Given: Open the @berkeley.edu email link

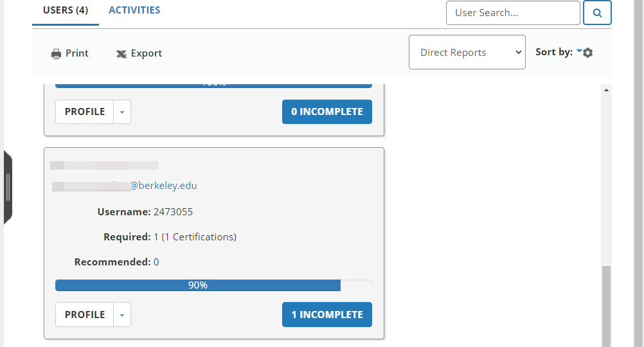Looking at the screenshot, I should point(163,186).
